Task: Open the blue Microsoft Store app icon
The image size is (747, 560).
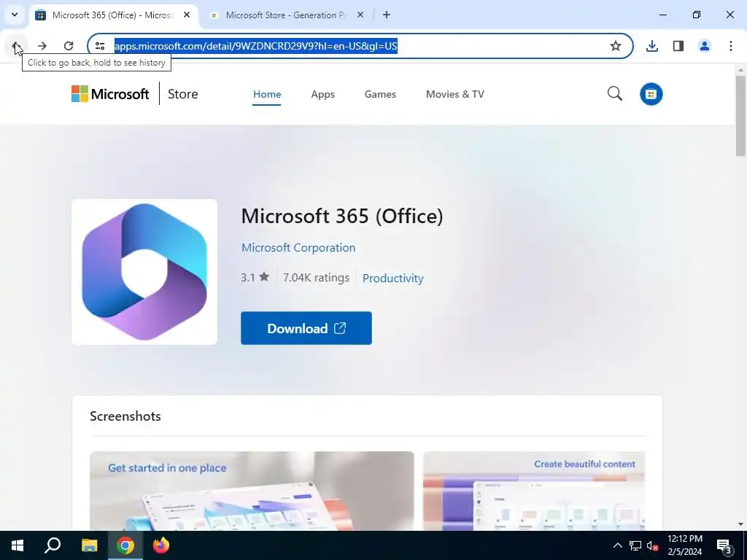Action: (x=651, y=94)
